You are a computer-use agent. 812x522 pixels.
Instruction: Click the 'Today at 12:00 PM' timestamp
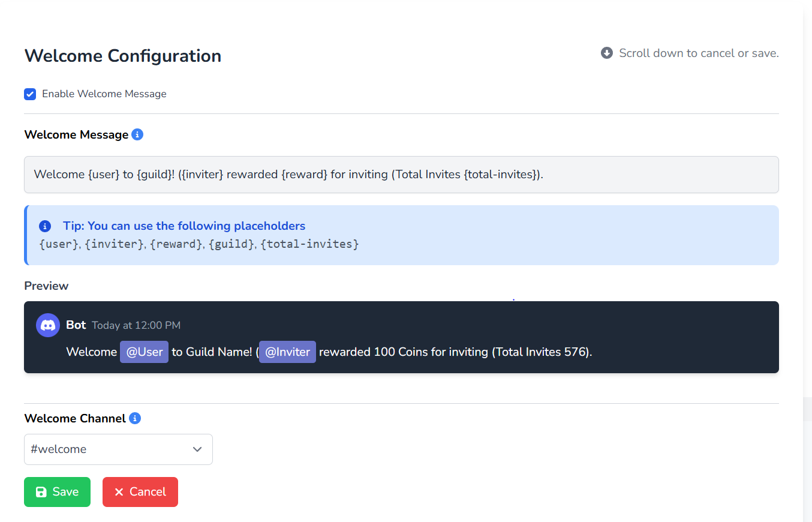click(136, 325)
